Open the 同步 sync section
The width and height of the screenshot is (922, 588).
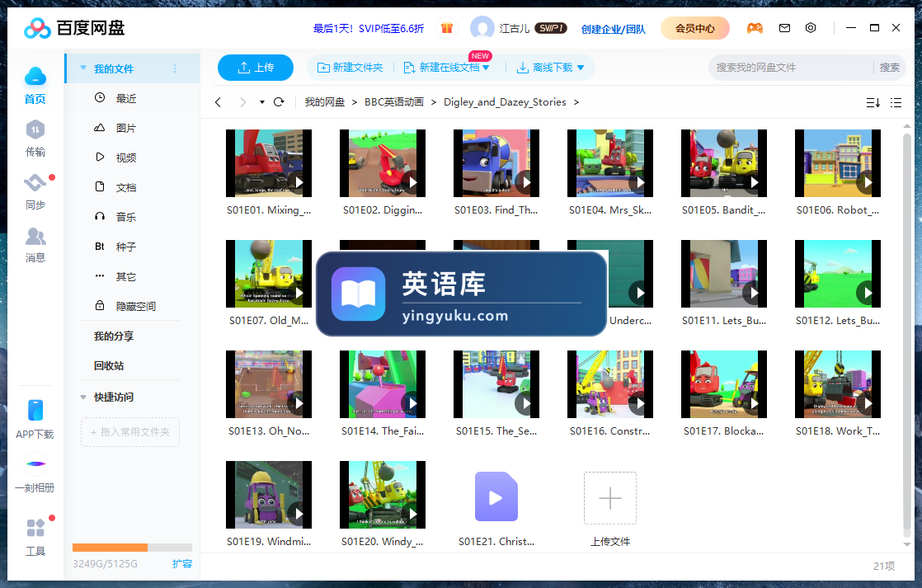pos(35,183)
